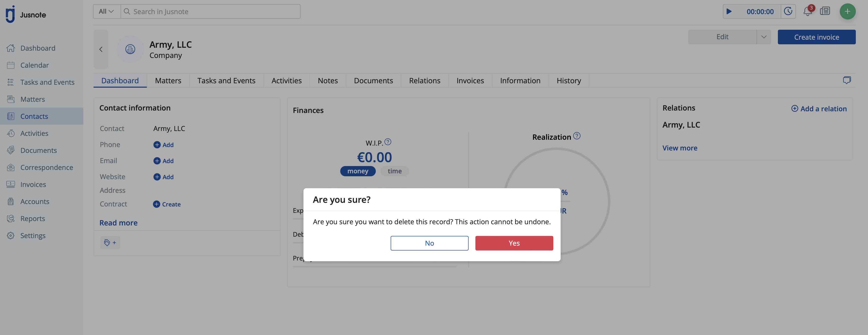Switch to the Documents tab
Viewport: 868px width, 335px height.
click(x=373, y=81)
